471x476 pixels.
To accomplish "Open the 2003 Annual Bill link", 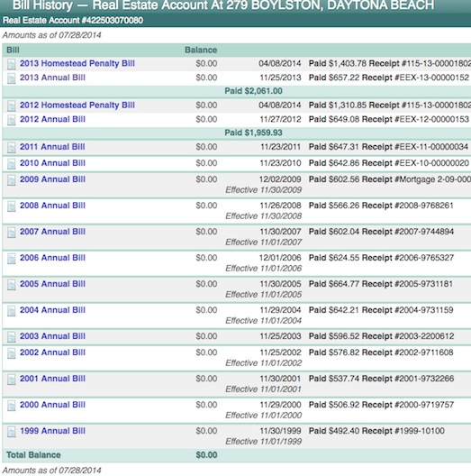I will [x=52, y=336].
